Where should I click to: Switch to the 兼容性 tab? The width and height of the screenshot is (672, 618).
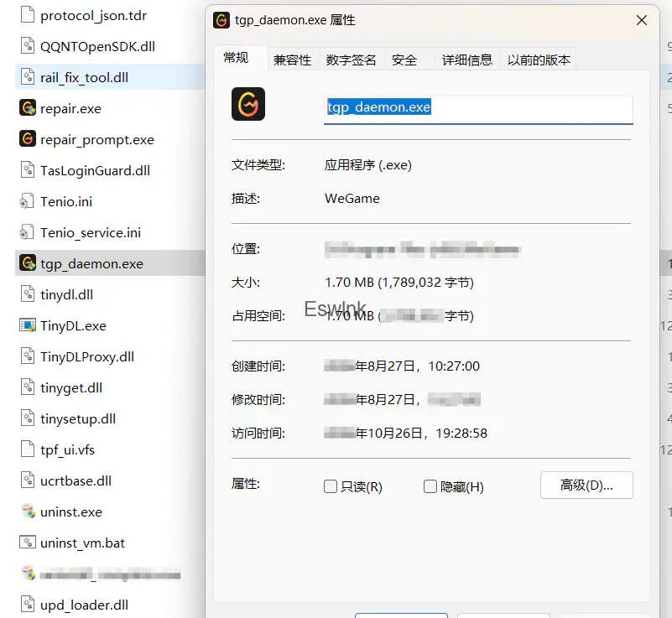(292, 60)
